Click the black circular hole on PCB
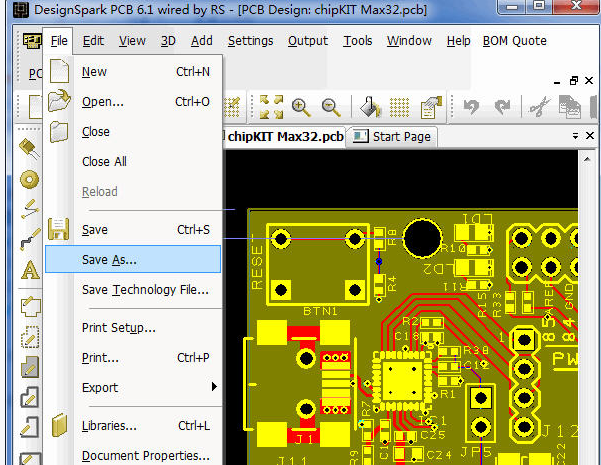Viewport: 601px width, 465px height. coord(424,238)
